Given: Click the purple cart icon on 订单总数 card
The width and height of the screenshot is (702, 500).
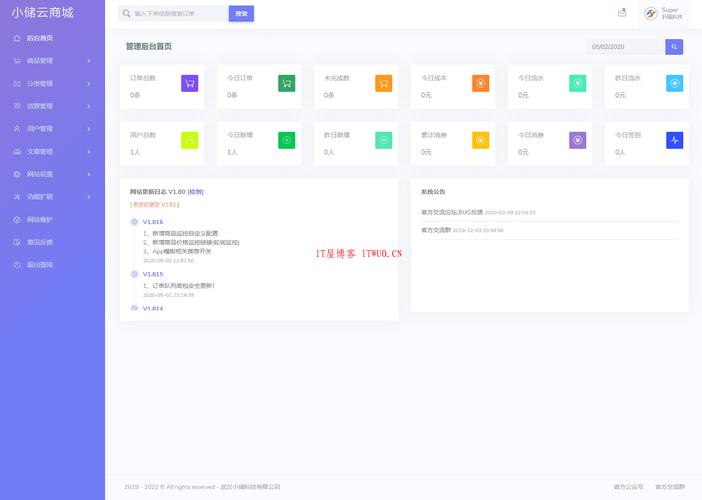Looking at the screenshot, I should 189,83.
